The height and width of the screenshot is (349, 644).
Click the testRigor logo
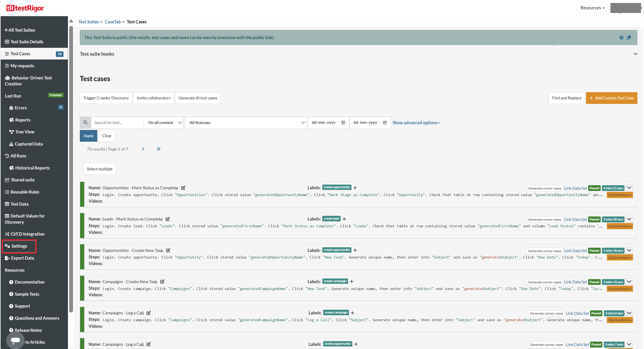[25, 8]
